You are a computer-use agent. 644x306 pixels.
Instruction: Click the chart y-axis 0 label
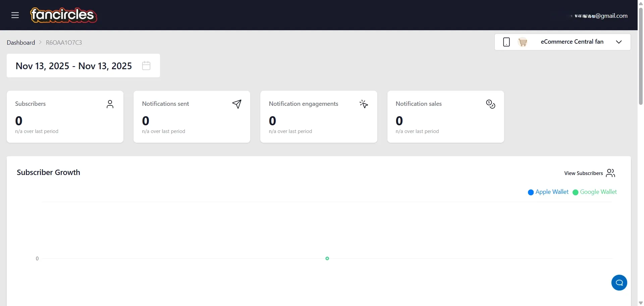pos(37,258)
